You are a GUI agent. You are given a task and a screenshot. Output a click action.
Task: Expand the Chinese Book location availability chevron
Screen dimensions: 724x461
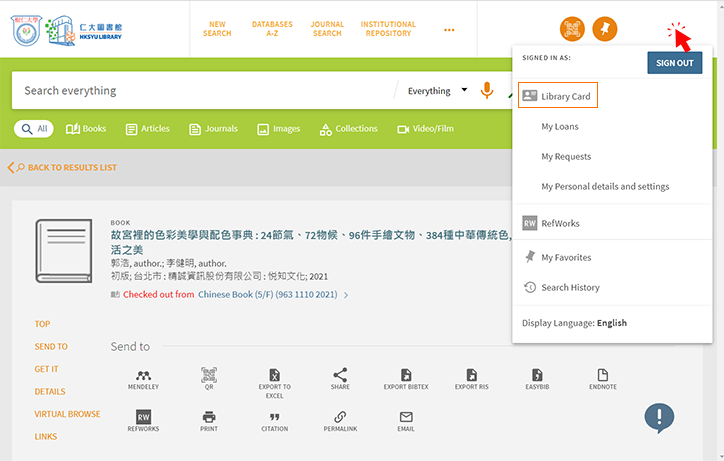[x=346, y=295]
